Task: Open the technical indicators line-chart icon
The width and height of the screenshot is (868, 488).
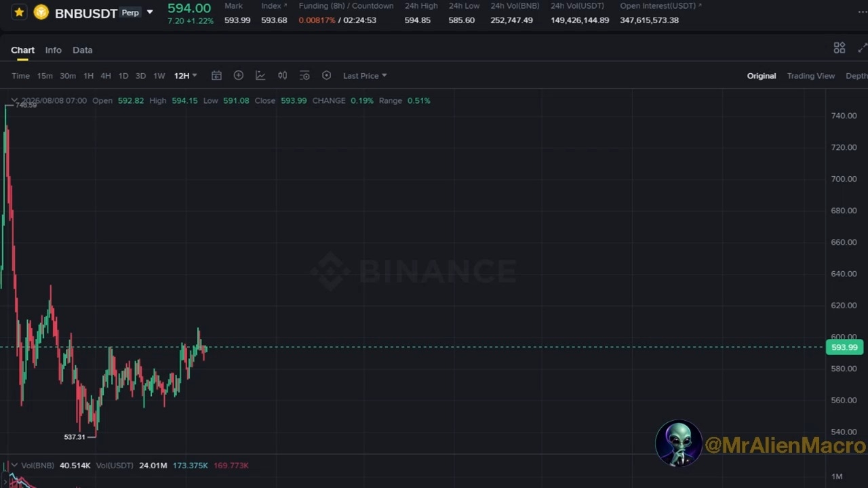Action: (260, 76)
